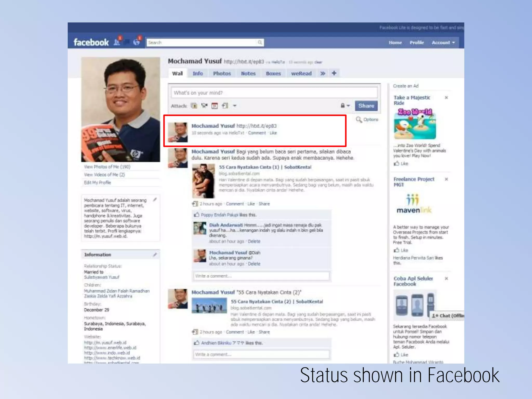532x399 pixels.
Task: Click the facebook logo
Action: pos(91,42)
